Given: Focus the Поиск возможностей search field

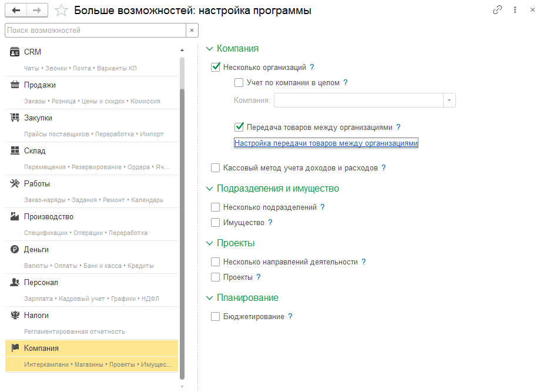Looking at the screenshot, I should click(94, 30).
